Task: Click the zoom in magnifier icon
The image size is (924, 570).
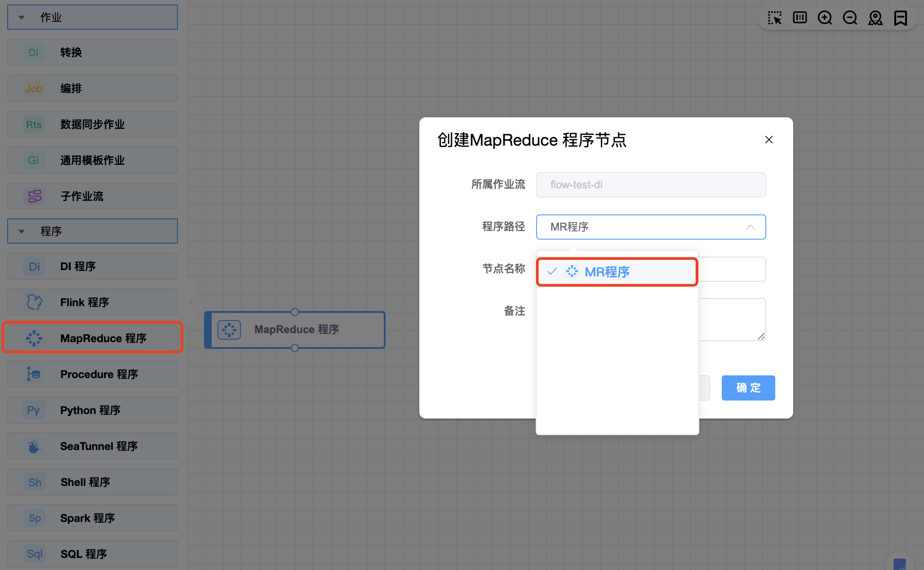Action: pyautogui.click(x=825, y=18)
